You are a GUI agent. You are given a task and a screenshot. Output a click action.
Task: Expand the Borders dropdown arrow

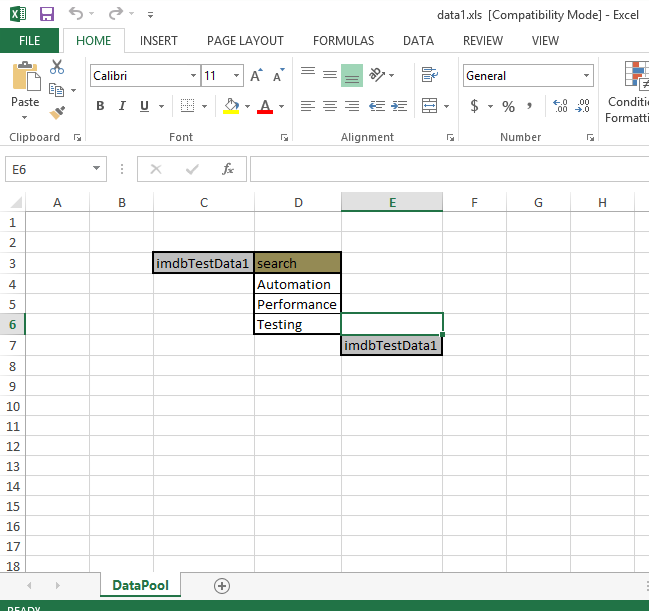tap(204, 106)
